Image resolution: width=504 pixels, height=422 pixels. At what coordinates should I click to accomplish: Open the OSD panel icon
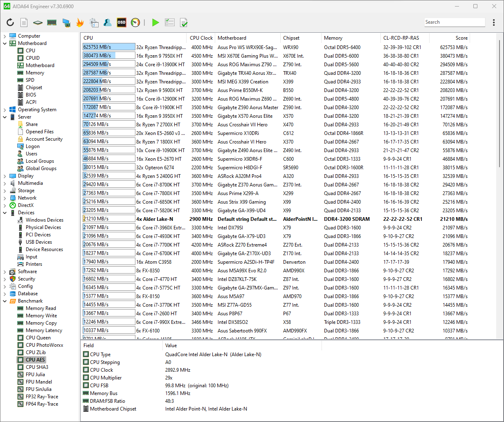[x=122, y=22]
